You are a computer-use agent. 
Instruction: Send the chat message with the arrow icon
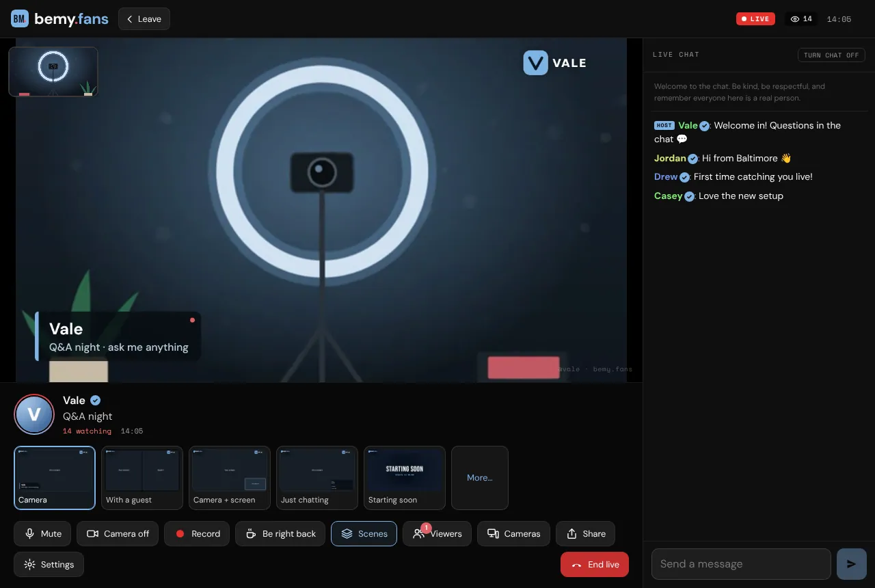[852, 564]
